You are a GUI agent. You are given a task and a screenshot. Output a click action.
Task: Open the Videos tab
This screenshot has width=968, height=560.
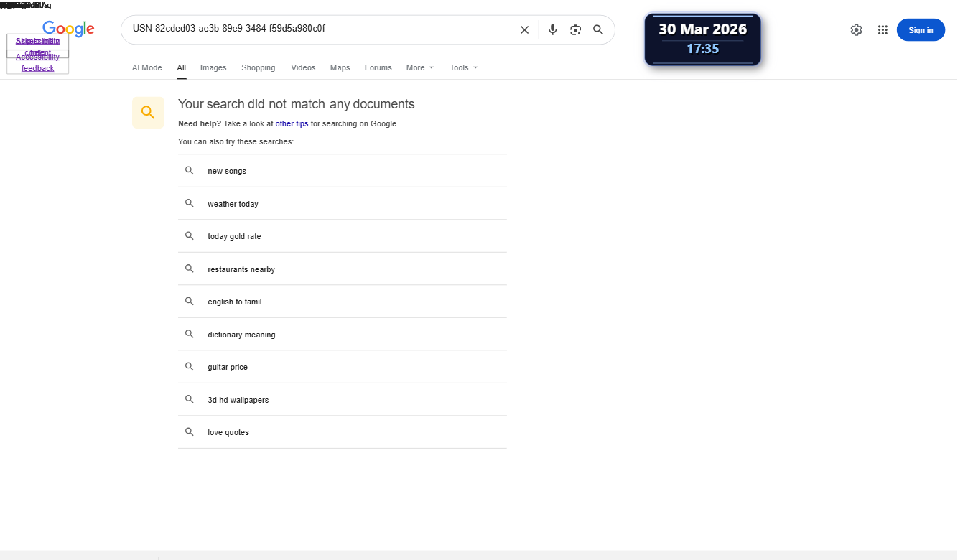pos(303,67)
